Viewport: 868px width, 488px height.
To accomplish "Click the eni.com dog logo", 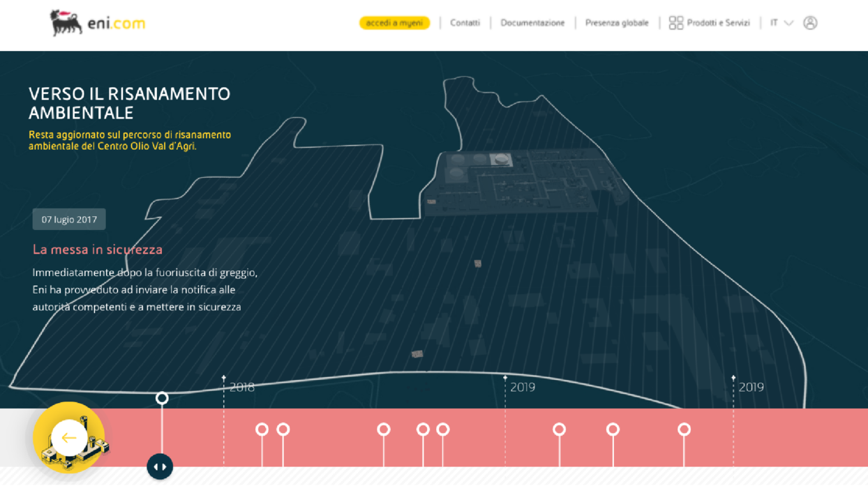I will tap(66, 23).
